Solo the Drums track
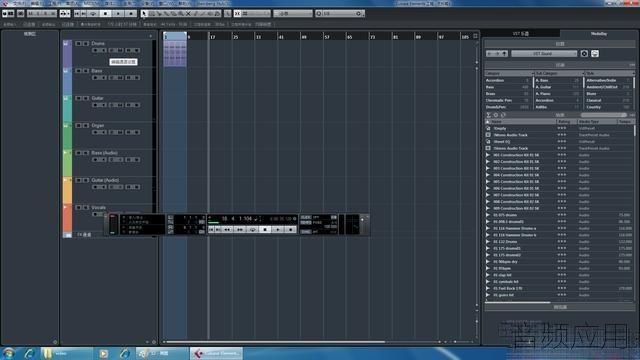This screenshot has height=360, width=640. [x=86, y=43]
